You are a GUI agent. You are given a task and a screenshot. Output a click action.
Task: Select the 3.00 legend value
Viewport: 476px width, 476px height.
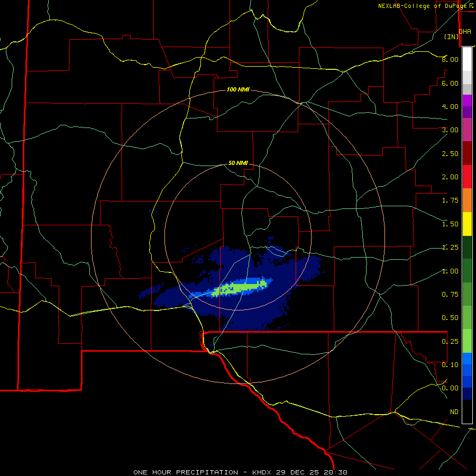coord(450,130)
